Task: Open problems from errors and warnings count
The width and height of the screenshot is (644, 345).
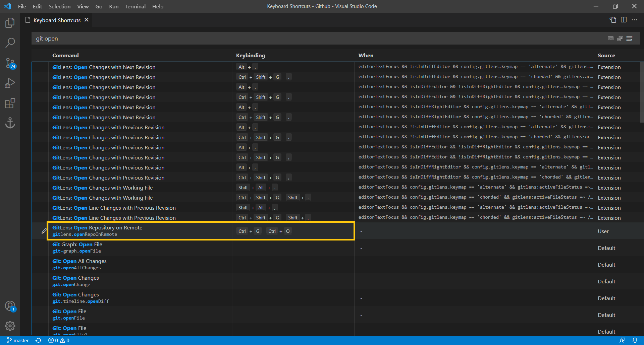Action: tap(59, 340)
